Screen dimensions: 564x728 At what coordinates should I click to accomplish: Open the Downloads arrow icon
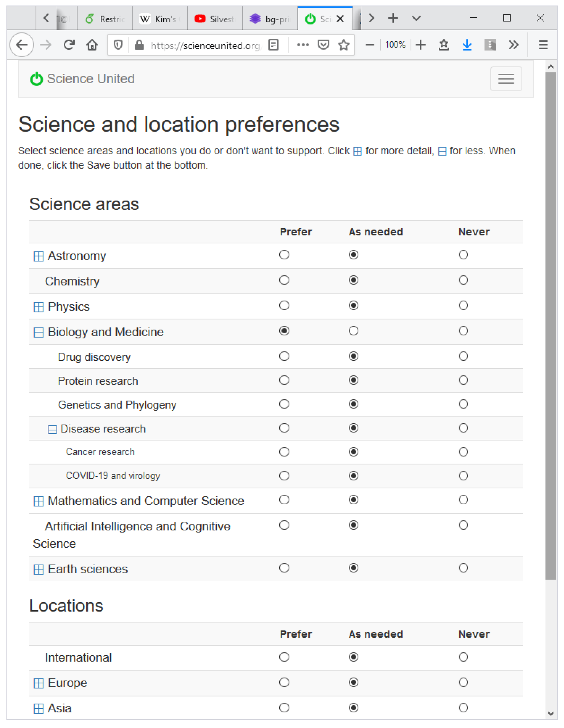[x=467, y=45]
